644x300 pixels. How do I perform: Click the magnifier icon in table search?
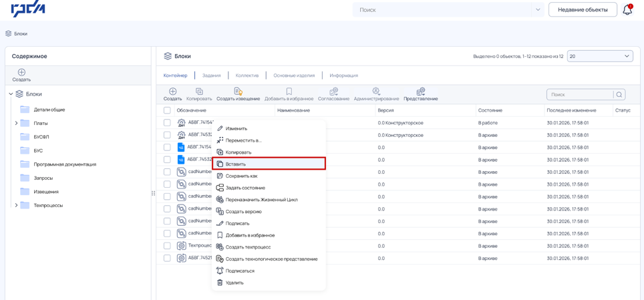click(x=619, y=94)
